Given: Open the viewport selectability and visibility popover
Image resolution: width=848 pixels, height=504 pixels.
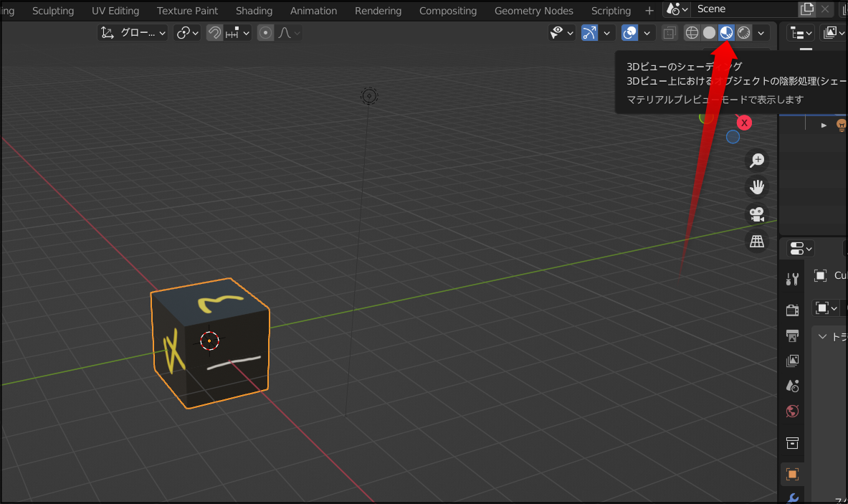Looking at the screenshot, I should click(561, 33).
